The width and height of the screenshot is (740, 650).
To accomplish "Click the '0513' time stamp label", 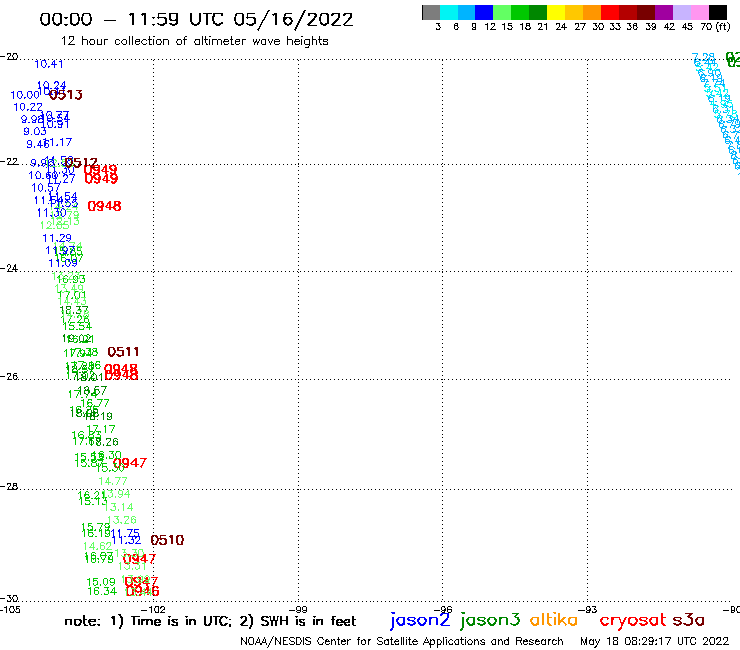I will (x=66, y=95).
